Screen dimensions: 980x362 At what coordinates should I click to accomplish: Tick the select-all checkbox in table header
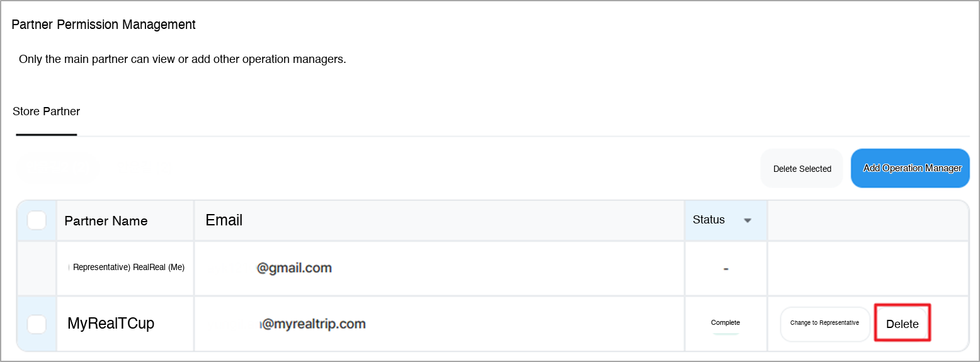(x=37, y=220)
